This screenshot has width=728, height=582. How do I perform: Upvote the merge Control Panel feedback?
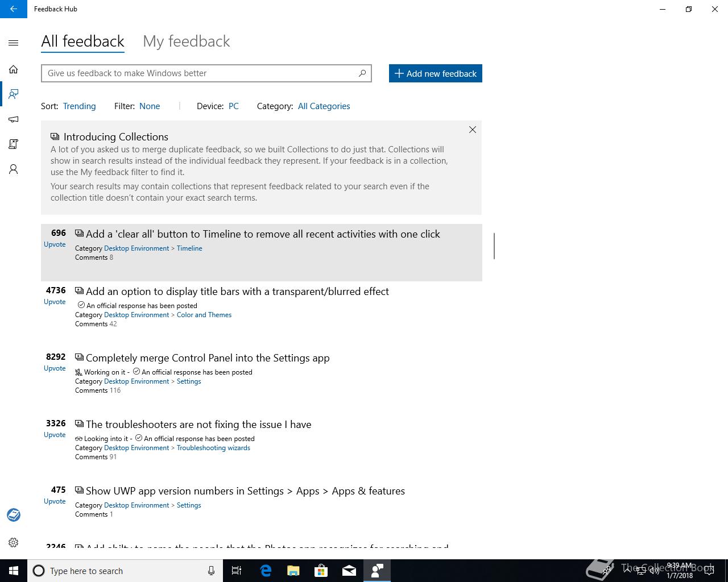55,368
